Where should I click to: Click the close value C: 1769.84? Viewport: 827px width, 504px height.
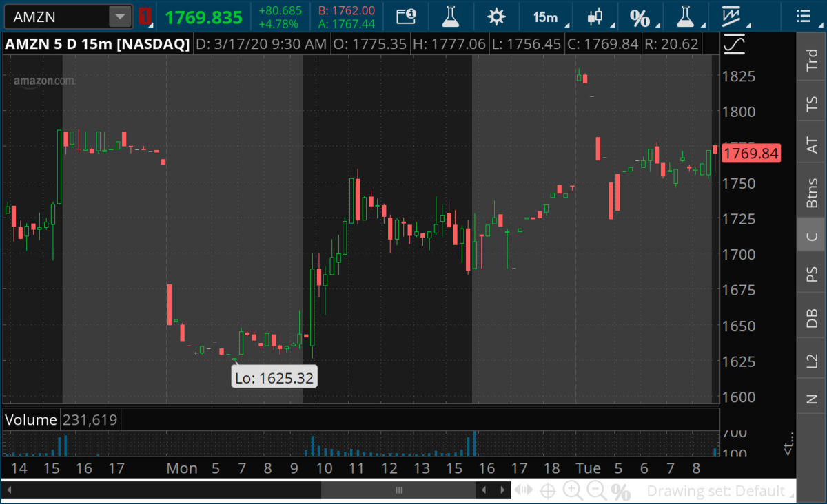point(604,45)
